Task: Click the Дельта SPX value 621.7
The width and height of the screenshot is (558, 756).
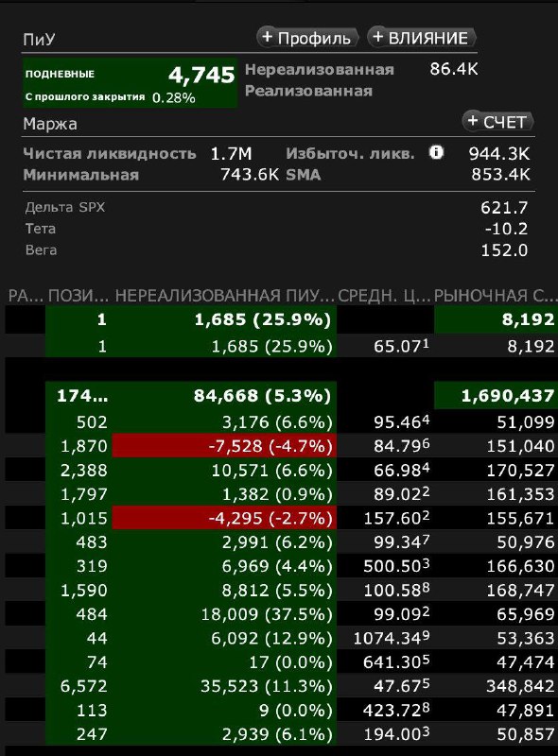Action: [504, 208]
